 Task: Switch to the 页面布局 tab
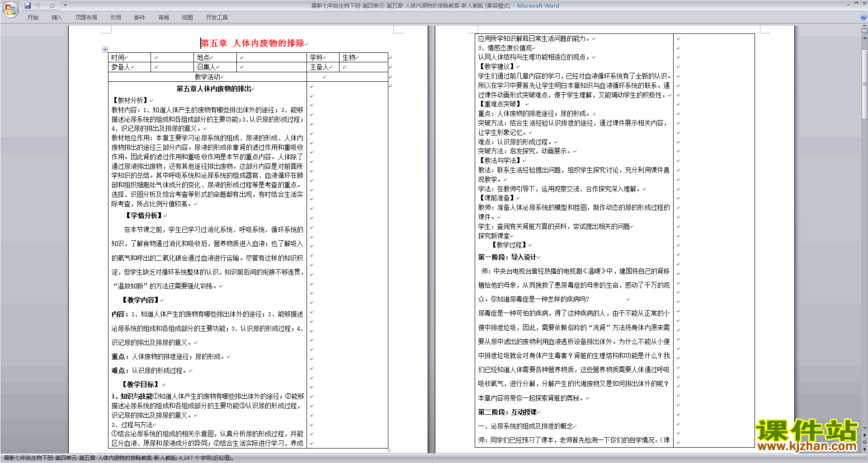(x=86, y=18)
